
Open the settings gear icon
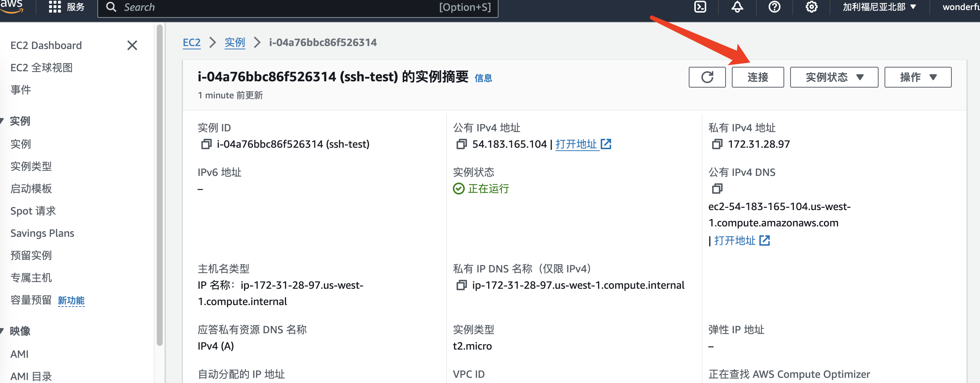811,7
